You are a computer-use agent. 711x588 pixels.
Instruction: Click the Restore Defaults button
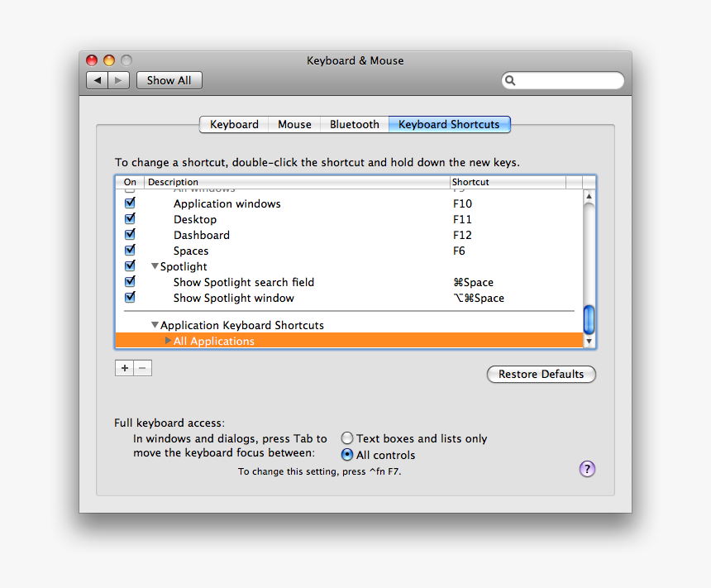click(x=541, y=374)
